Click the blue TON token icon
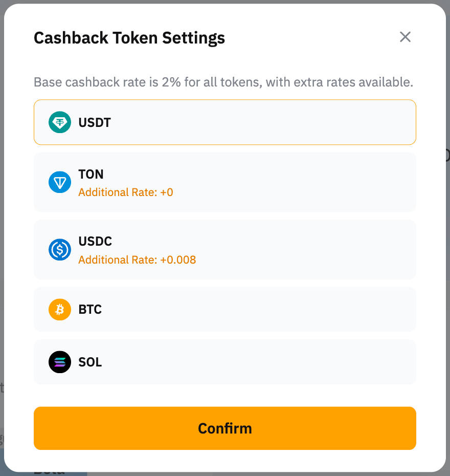This screenshot has width=450, height=476. (60, 182)
